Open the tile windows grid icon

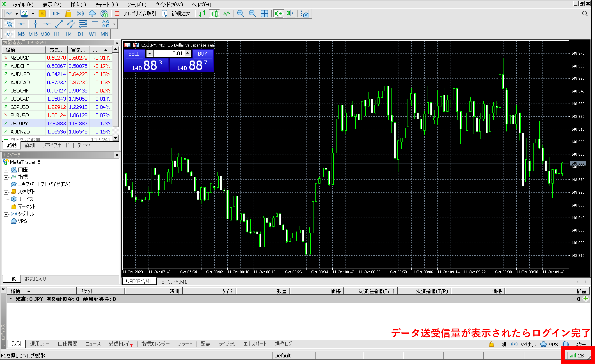coord(264,14)
